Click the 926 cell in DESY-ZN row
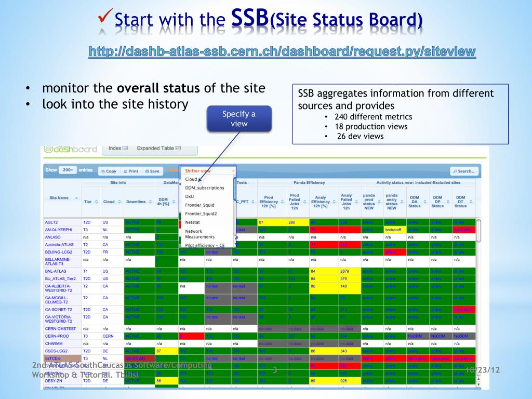 click(x=350, y=381)
